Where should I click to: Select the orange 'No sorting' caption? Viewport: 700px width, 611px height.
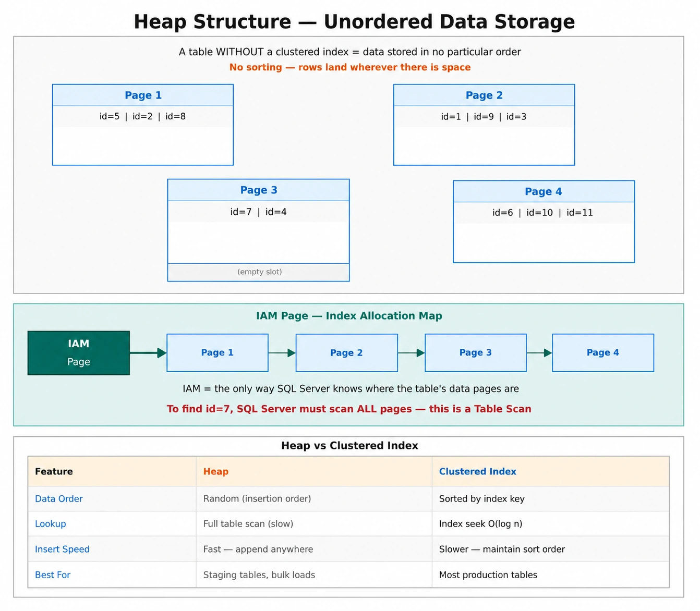point(349,67)
